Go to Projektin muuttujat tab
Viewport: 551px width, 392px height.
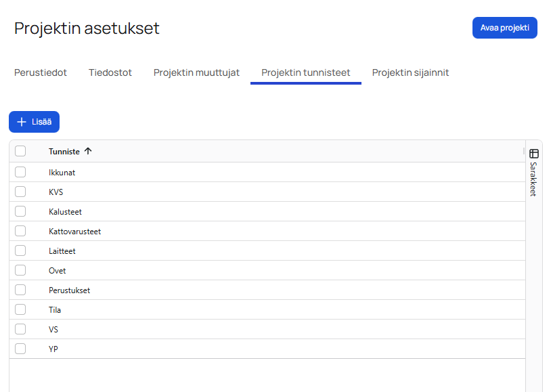point(196,72)
